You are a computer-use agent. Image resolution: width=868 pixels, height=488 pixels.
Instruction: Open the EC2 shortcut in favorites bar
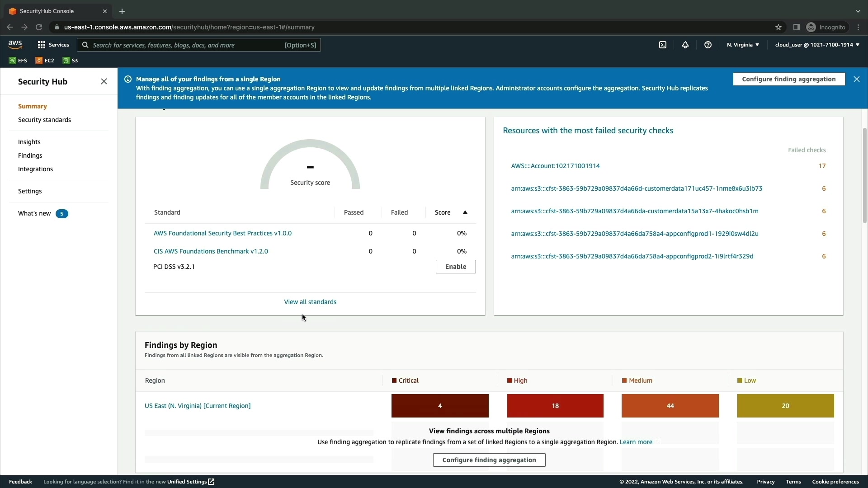click(x=45, y=61)
